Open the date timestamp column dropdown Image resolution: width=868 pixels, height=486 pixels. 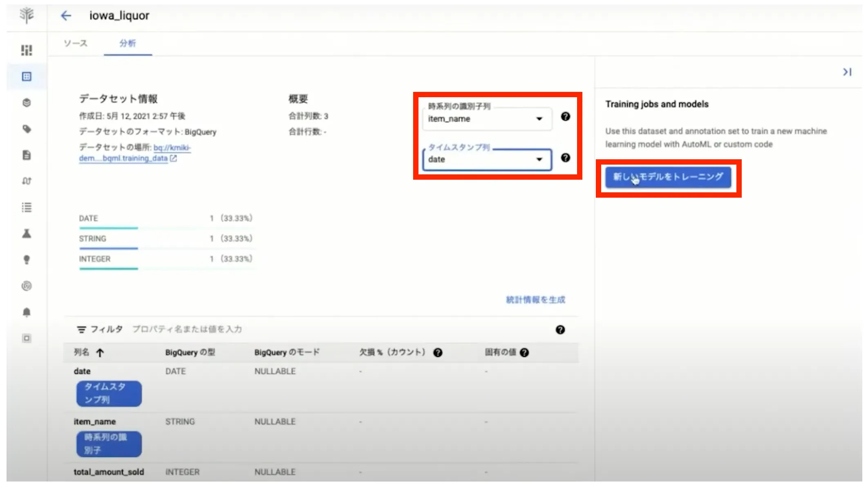[487, 159]
